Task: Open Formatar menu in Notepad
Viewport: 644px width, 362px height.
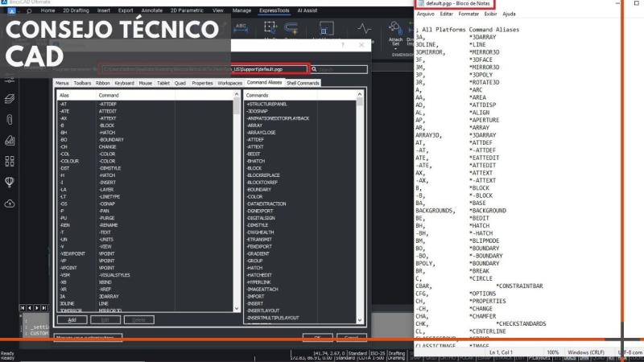Action: point(469,14)
